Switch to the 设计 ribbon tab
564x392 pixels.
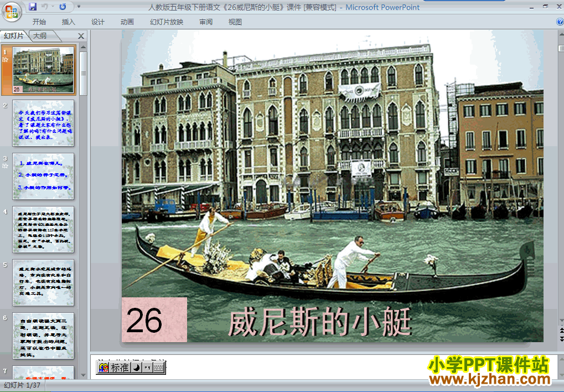pos(97,22)
